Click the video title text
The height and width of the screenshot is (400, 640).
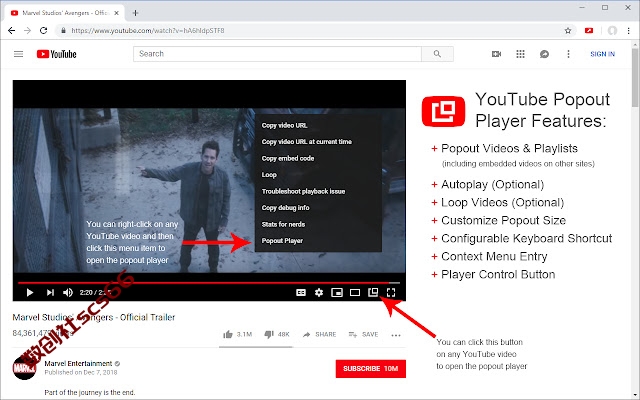94,317
